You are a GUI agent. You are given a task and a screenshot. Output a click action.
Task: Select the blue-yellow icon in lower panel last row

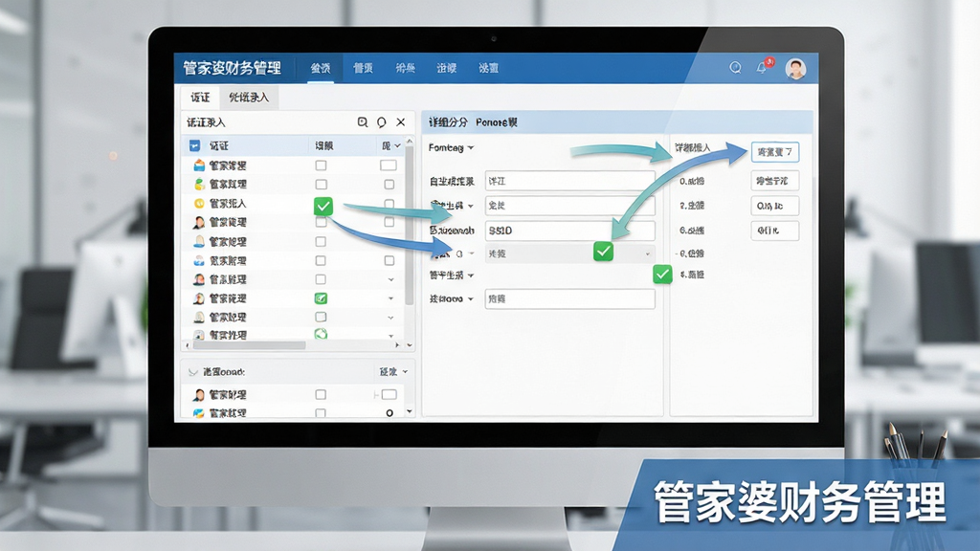click(199, 413)
